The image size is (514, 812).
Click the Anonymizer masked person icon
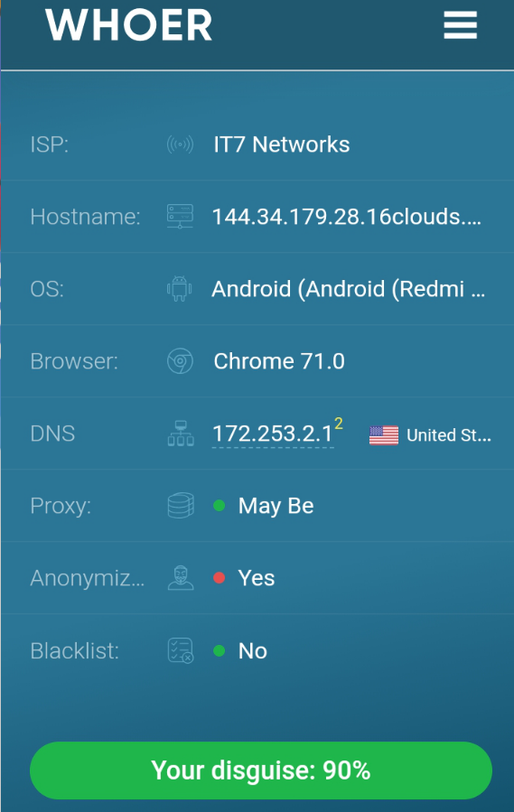click(181, 578)
